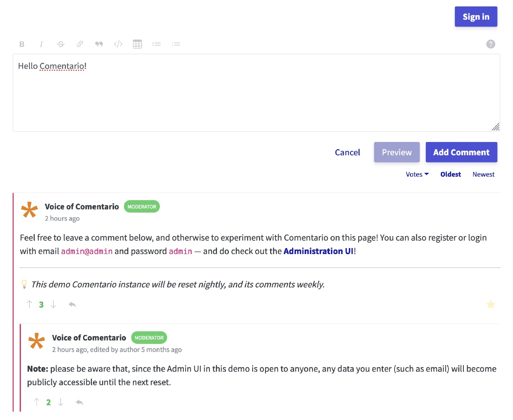Open the editor help question mark icon
Viewport: 513px width, 420px height.
491,44
